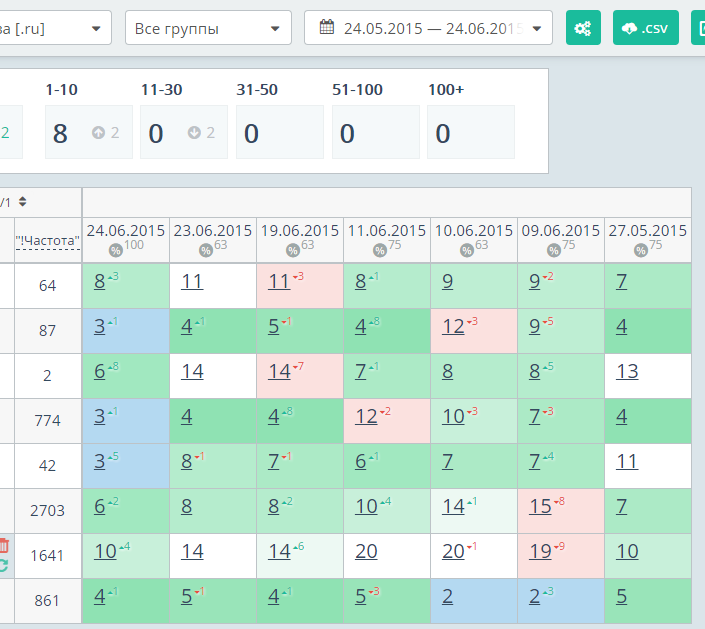Open position 3 for frequency 87 on 24.06.2015

tap(99, 327)
